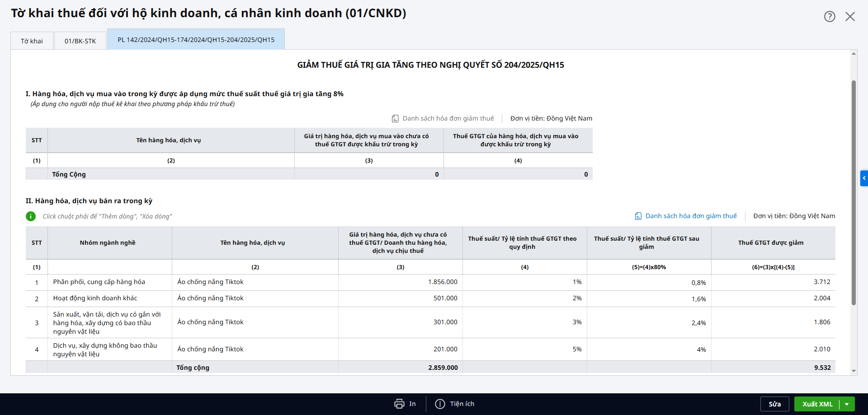The height and width of the screenshot is (415, 868).
Task: Open Danh sách hóa đơn giảm thuế link in section II
Action: (x=691, y=216)
